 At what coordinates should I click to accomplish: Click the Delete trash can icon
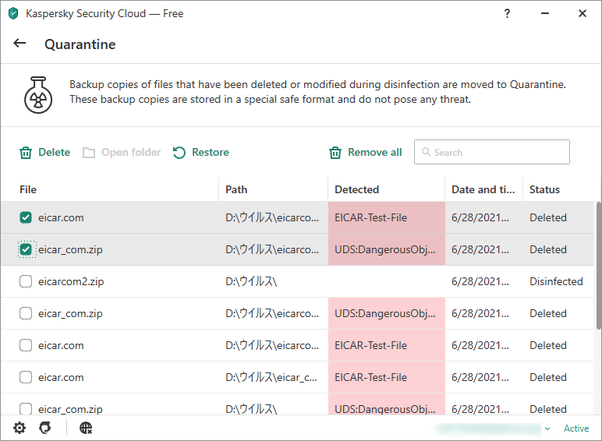pyautogui.click(x=26, y=152)
